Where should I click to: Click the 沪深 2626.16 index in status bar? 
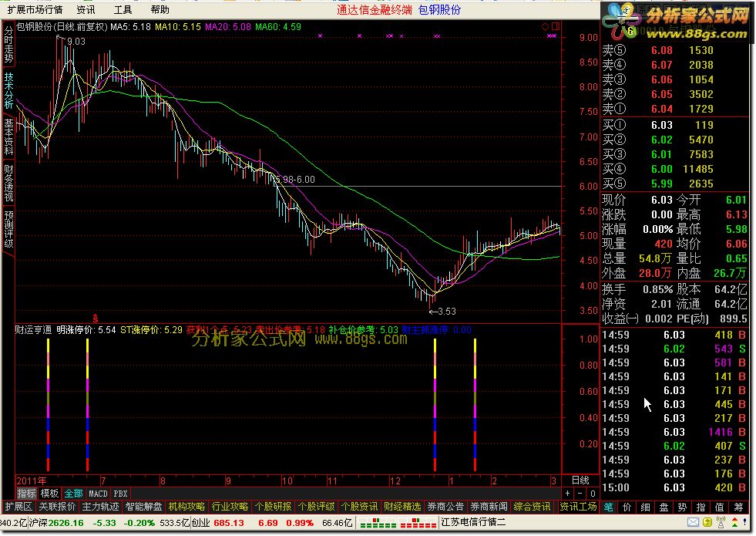coord(56,523)
